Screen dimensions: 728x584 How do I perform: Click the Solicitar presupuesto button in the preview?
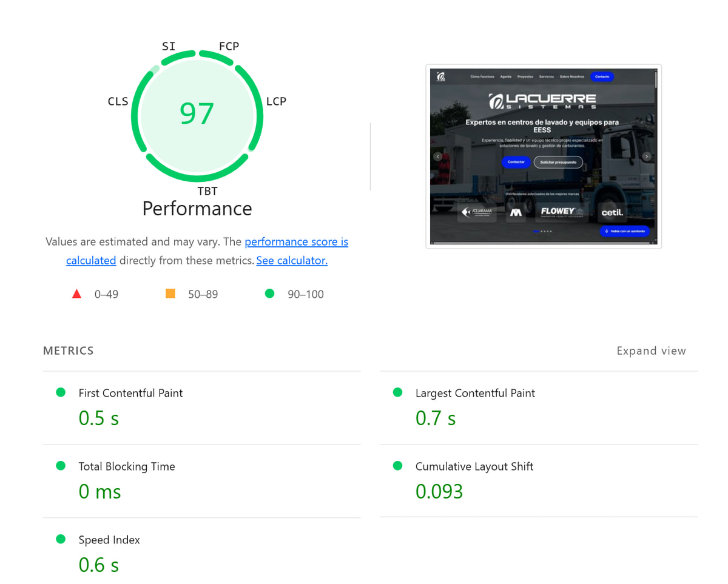pos(559,163)
